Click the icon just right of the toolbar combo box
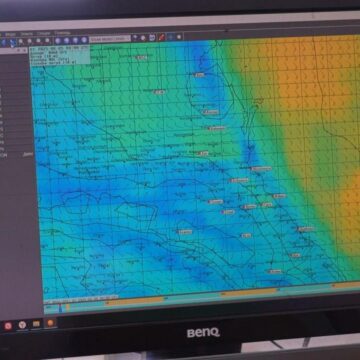Screen dimensions: 360x360 coord(135,38)
